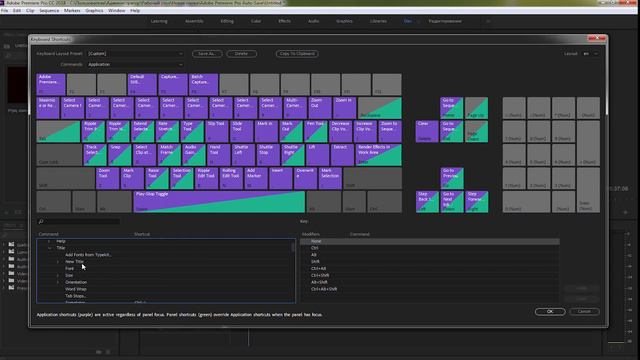The height and width of the screenshot is (360, 640).
Task: Click the Shuttle Left key tile
Action: (243, 155)
